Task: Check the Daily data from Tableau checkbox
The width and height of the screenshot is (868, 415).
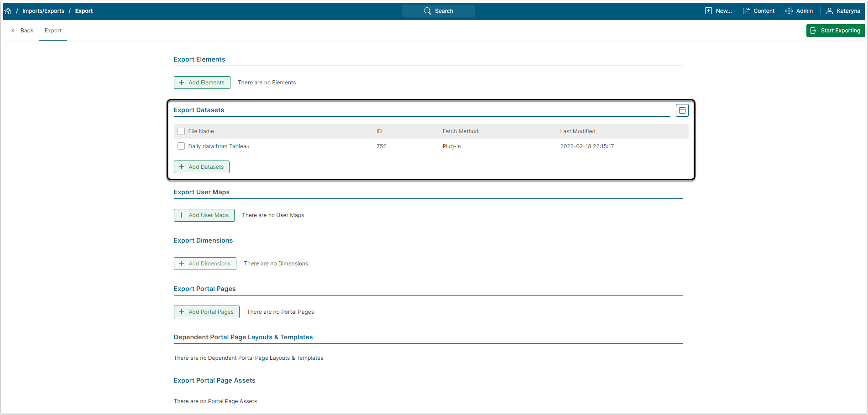Action: [x=181, y=146]
